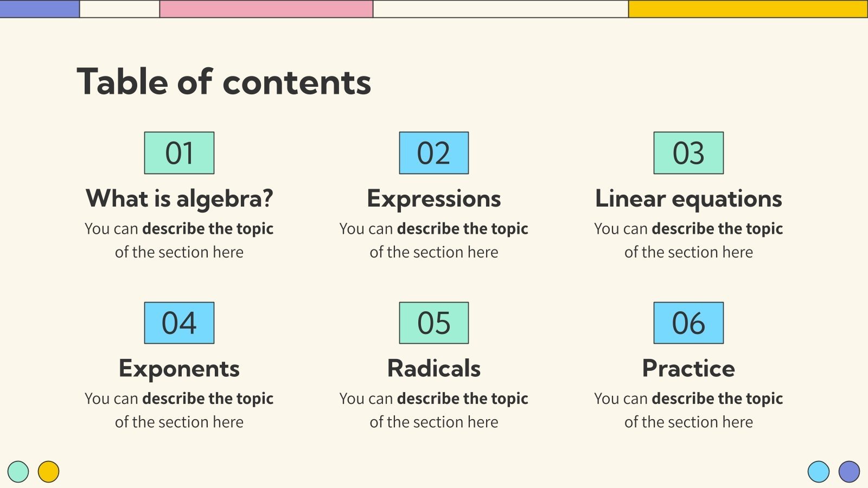
Task: Click the 01 numbered box
Action: 179,153
